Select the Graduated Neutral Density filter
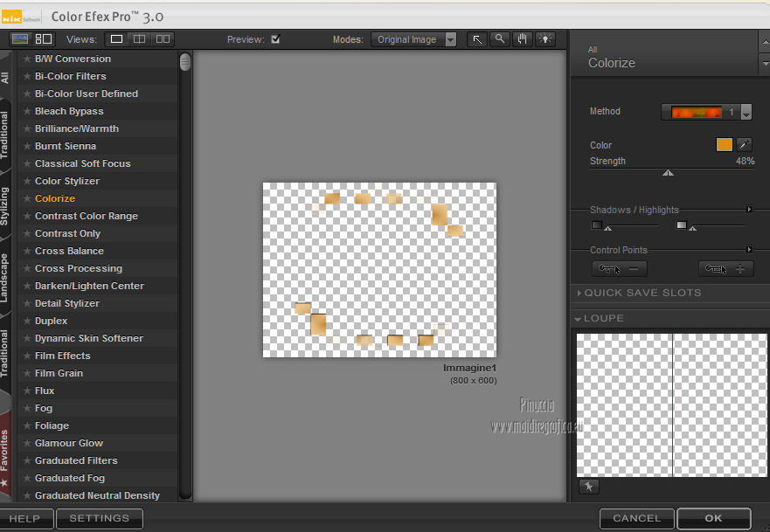Viewport: 770px width, 532px height. pyautogui.click(x=97, y=495)
